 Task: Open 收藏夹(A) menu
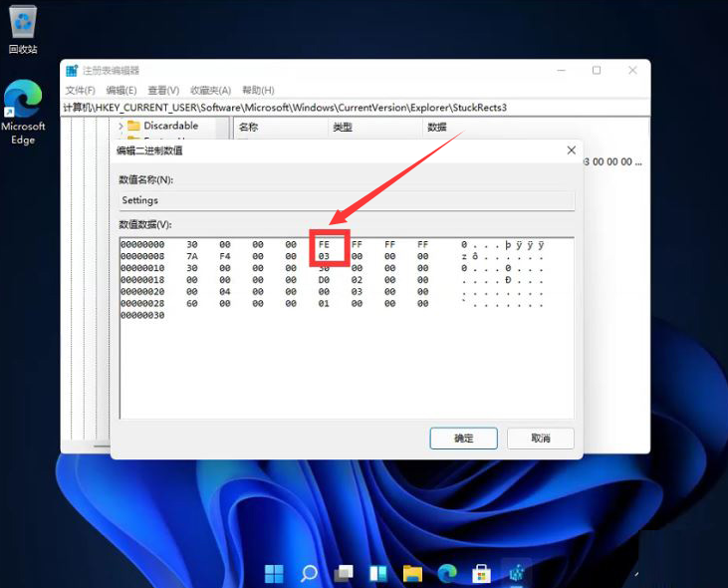211,90
